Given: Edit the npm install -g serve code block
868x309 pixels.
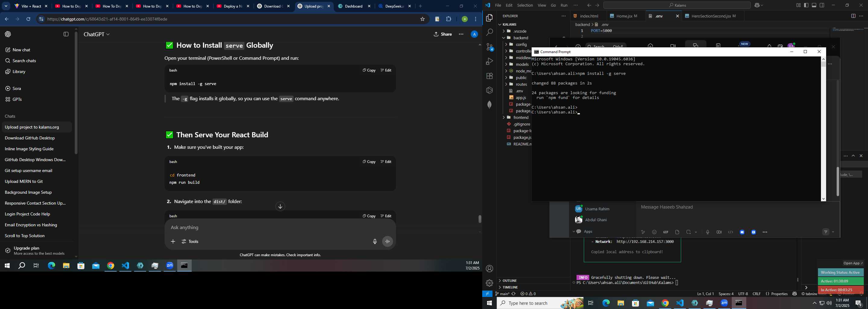Looking at the screenshot, I should click(x=386, y=70).
